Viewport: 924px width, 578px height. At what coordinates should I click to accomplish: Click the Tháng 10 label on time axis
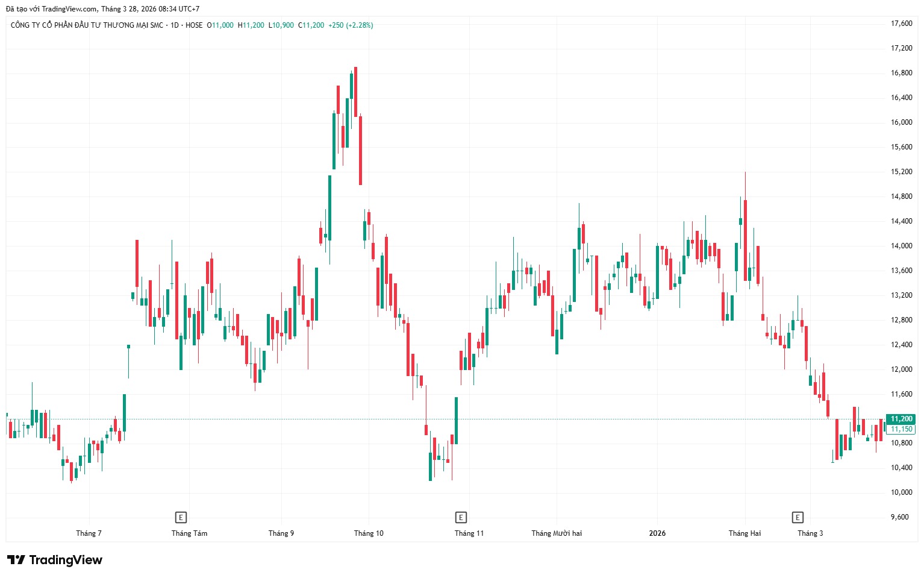(369, 533)
